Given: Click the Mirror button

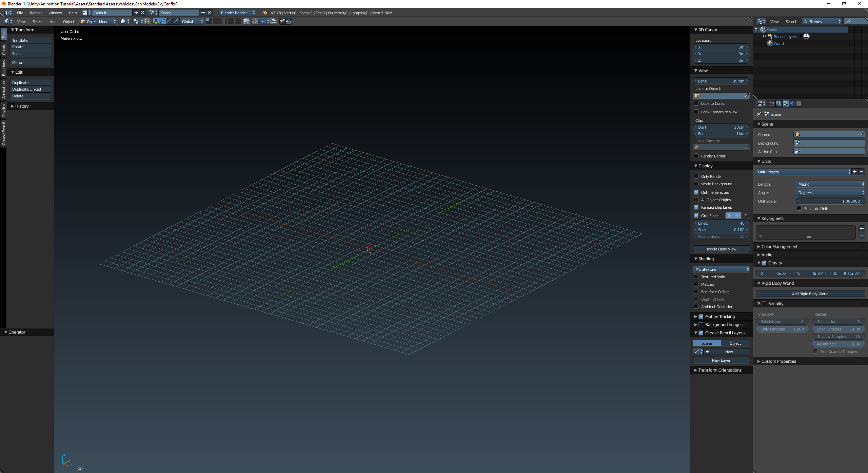Looking at the screenshot, I should pyautogui.click(x=30, y=62).
